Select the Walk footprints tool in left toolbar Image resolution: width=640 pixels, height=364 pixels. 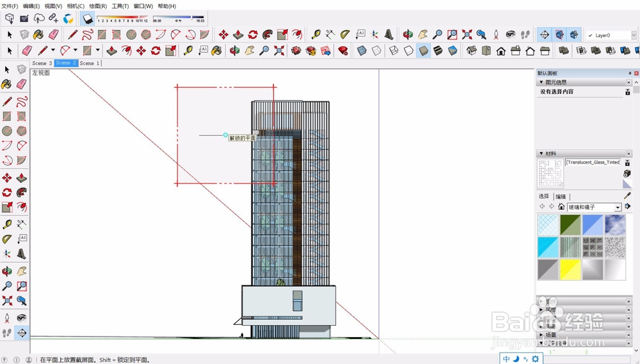coord(7,333)
